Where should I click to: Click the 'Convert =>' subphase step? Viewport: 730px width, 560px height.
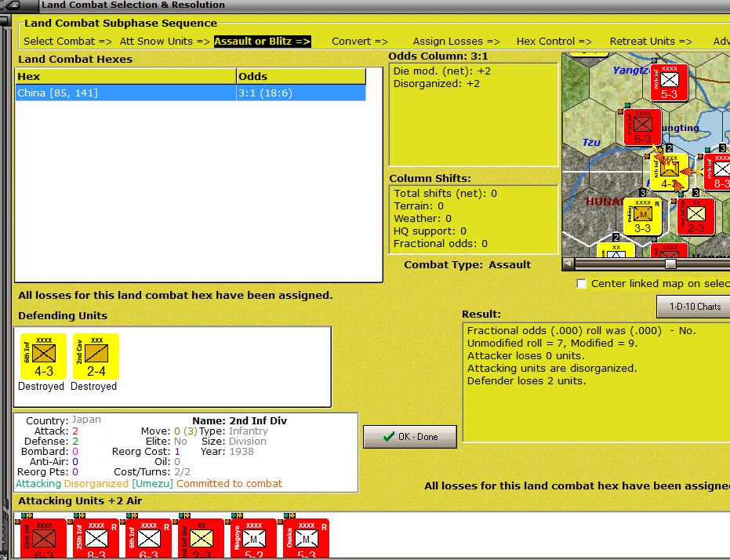[x=360, y=41]
